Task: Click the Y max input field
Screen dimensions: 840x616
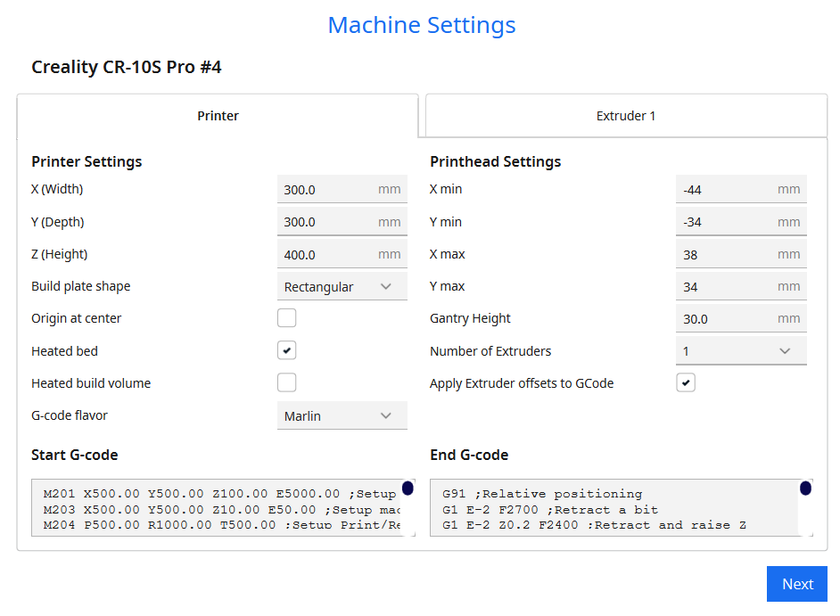Action: (x=741, y=286)
